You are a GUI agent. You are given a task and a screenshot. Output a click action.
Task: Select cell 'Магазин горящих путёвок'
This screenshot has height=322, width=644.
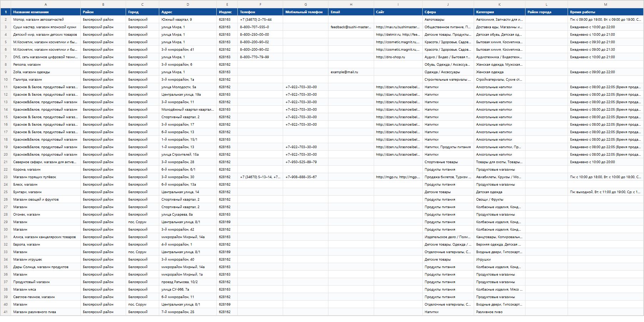46,177
